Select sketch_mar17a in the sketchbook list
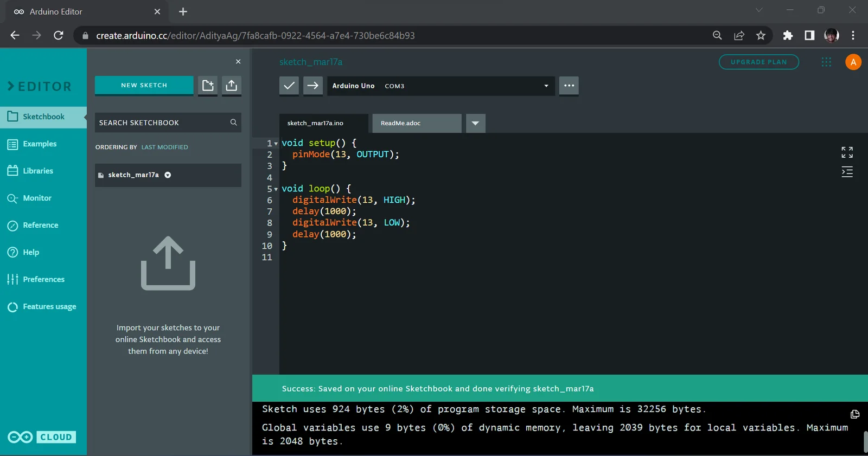This screenshot has width=868, height=456. (168, 175)
